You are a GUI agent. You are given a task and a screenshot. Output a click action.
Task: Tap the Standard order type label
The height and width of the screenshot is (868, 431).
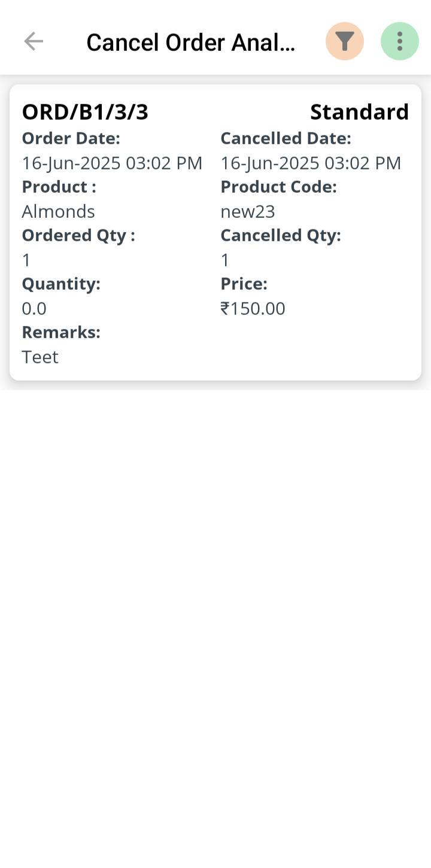click(359, 112)
